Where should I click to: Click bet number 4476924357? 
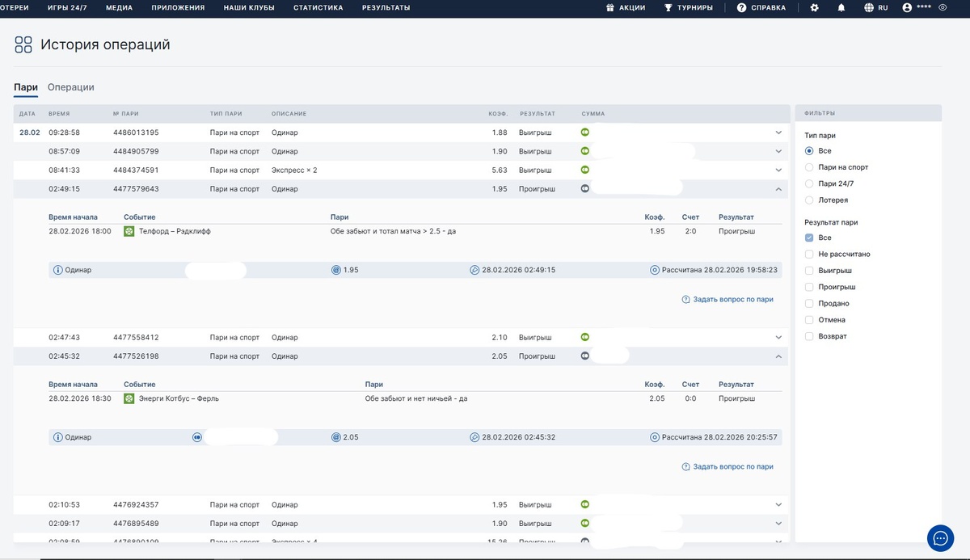[x=136, y=504]
